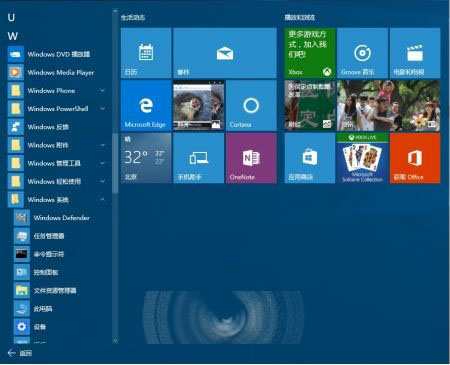Viewport: 450px width, 365px height.
Task: Click the 播放和浏览 tile group title
Action: pos(300,17)
